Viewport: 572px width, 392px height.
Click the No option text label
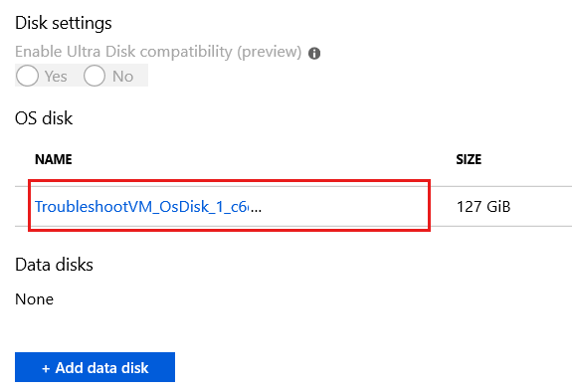tap(123, 77)
